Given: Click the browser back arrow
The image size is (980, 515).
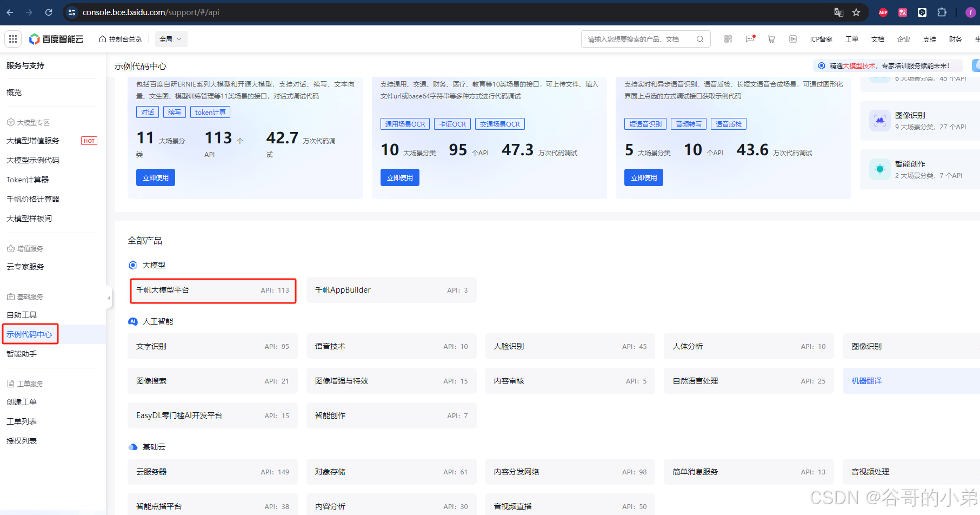Looking at the screenshot, I should (10, 12).
